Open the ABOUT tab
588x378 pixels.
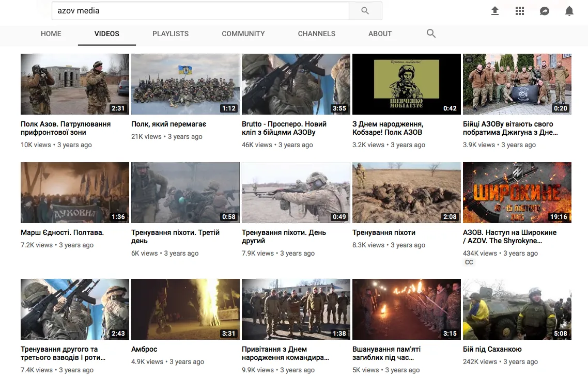(x=380, y=34)
